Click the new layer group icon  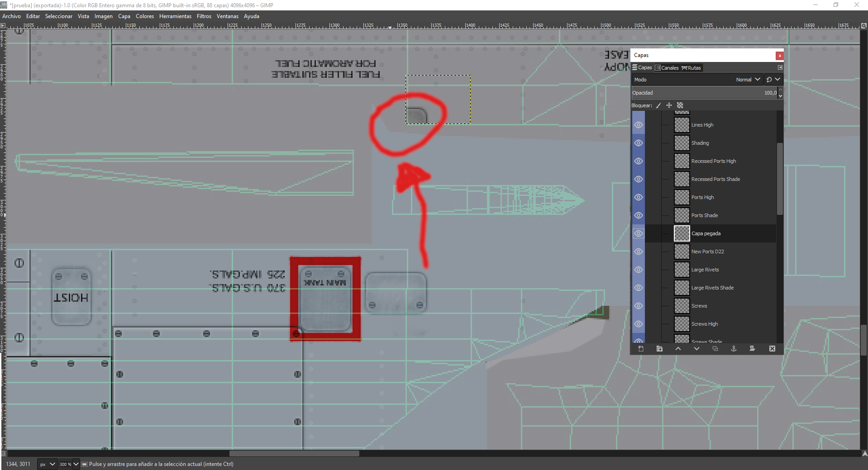pyautogui.click(x=659, y=349)
